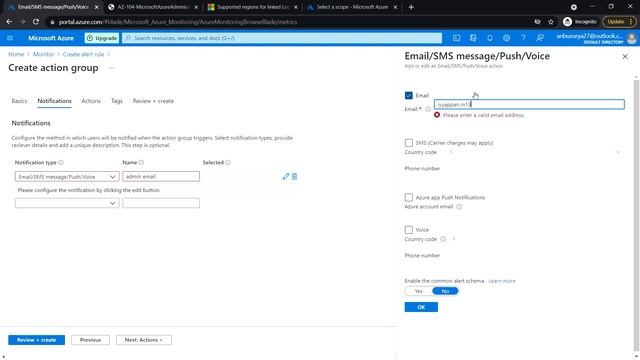The width and height of the screenshot is (640, 360).
Task: Open Cloud Shell from the top bar
Action: [456, 38]
